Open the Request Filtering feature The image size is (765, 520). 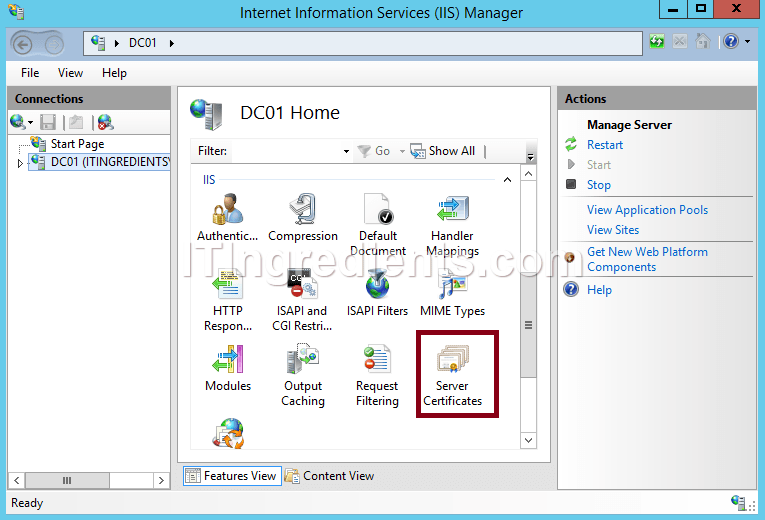pyautogui.click(x=377, y=375)
